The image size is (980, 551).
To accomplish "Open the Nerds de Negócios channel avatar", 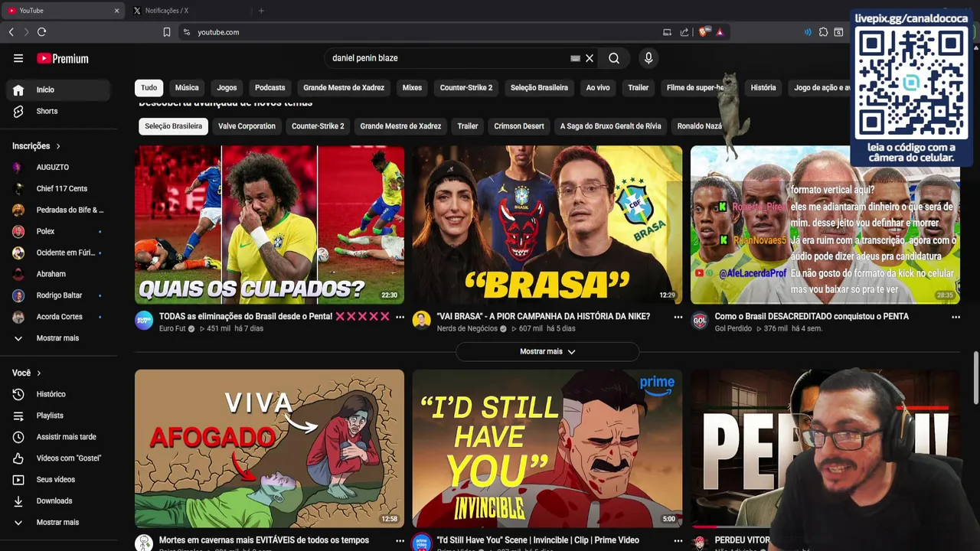I will click(x=421, y=320).
